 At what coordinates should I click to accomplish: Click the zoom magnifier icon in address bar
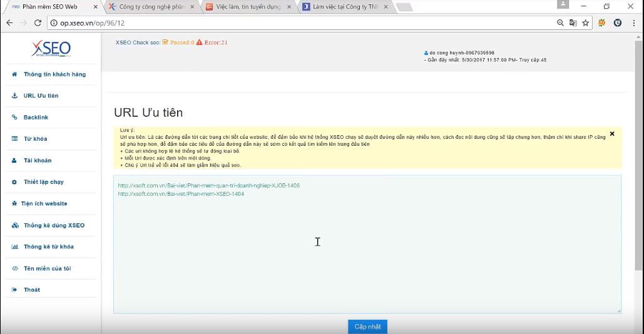[x=560, y=23]
